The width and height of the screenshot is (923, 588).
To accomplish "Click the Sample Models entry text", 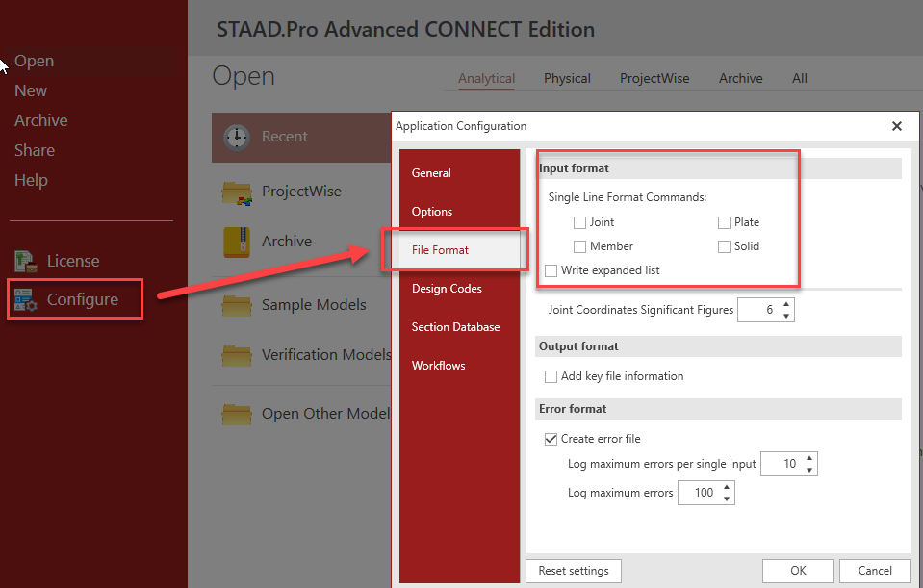I will click(314, 305).
